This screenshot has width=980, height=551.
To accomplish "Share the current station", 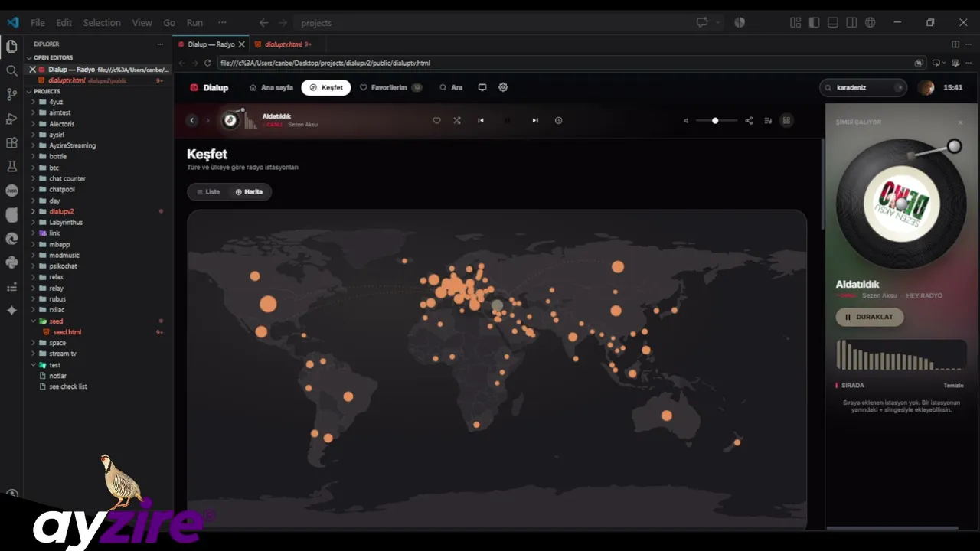I will pos(749,120).
